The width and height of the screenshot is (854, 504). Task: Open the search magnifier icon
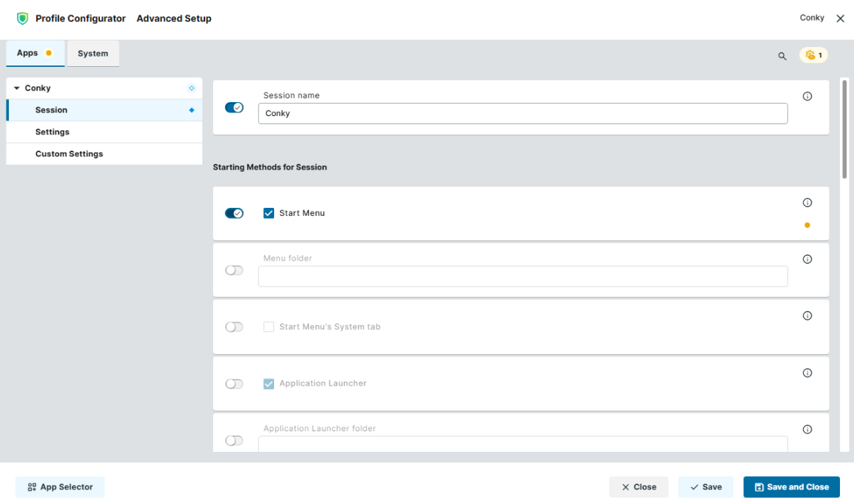tap(782, 56)
